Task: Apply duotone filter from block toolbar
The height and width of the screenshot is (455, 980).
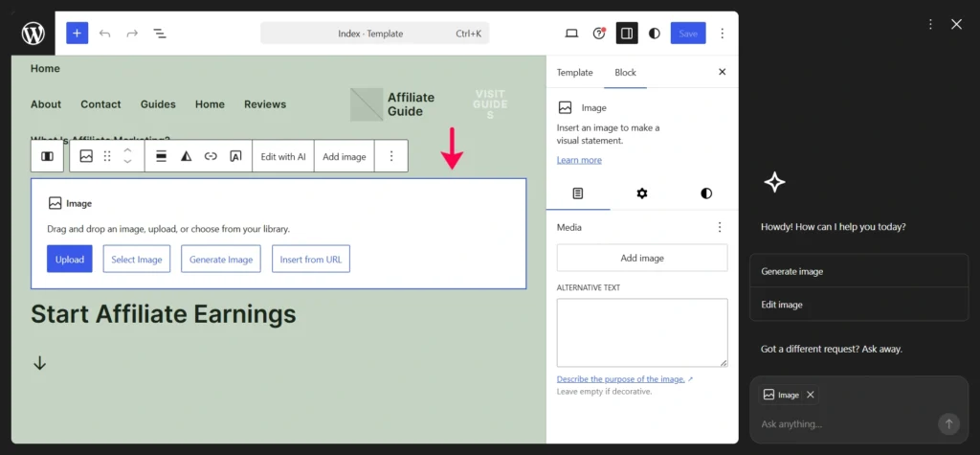Action: point(186,156)
